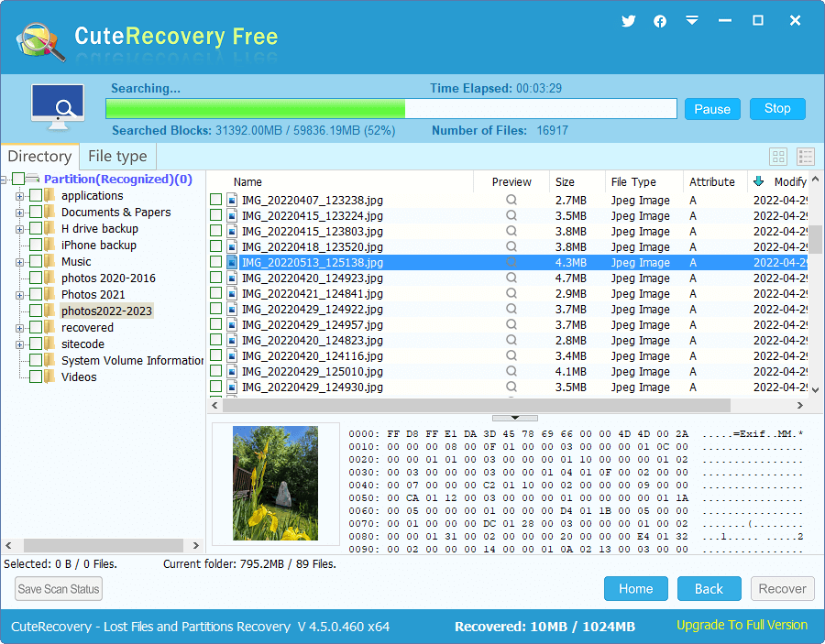Click the Recover button

(x=783, y=588)
